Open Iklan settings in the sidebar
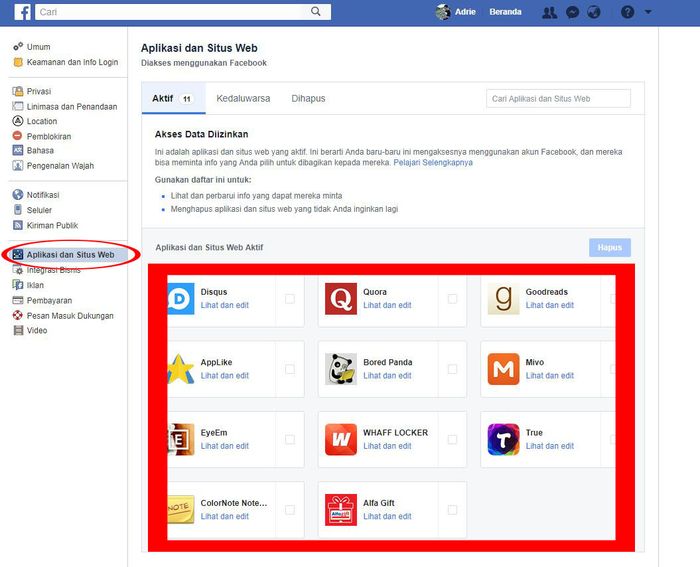This screenshot has width=700, height=567. (35, 285)
